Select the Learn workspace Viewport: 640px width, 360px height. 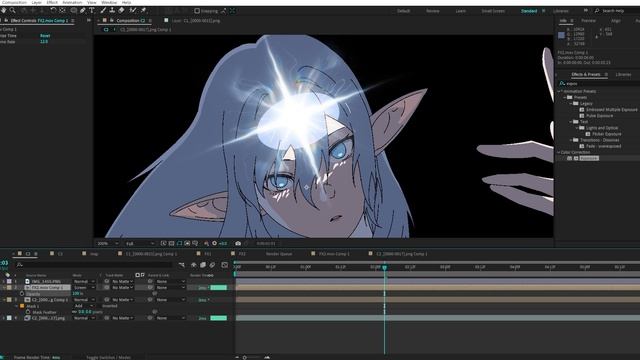[x=460, y=11]
